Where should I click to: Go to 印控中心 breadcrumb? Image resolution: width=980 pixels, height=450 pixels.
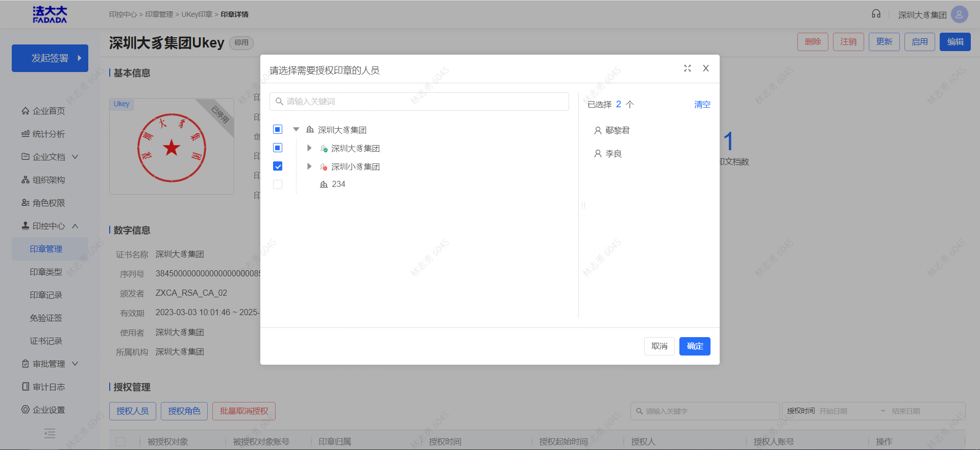123,14
